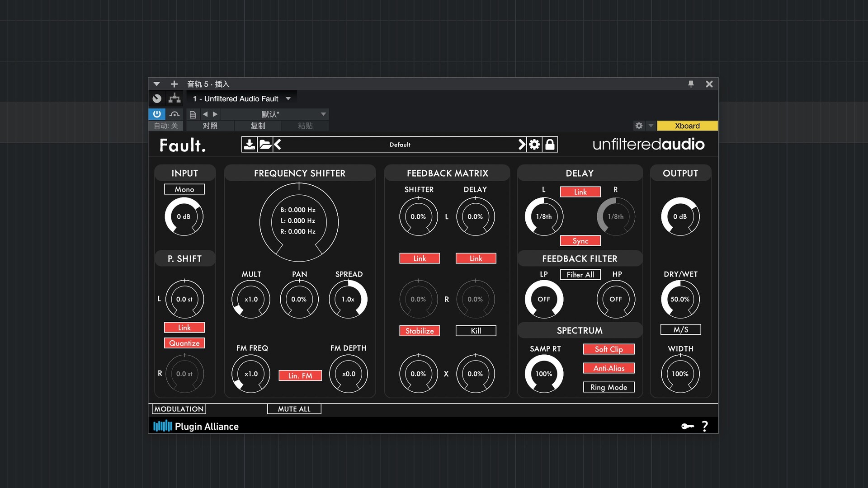Open the license key icon
868x488 pixels.
(688, 426)
